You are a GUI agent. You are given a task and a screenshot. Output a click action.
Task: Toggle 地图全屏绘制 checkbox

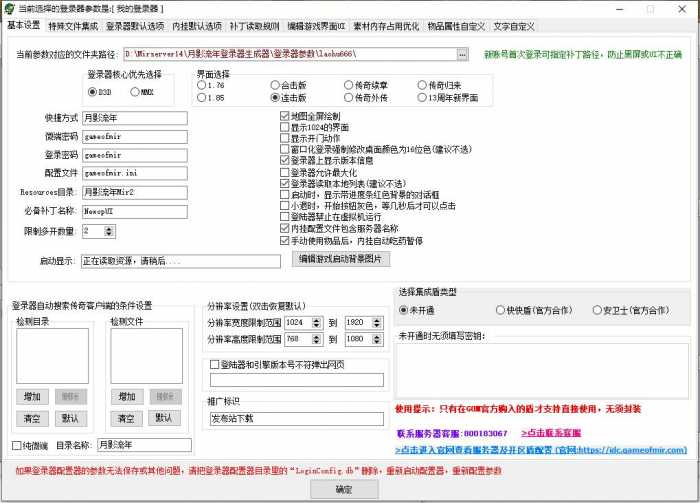coord(284,116)
